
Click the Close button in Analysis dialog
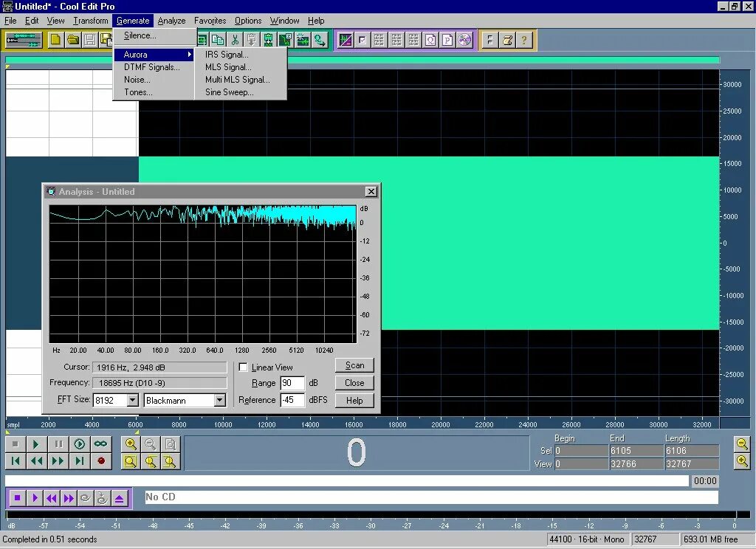[354, 383]
